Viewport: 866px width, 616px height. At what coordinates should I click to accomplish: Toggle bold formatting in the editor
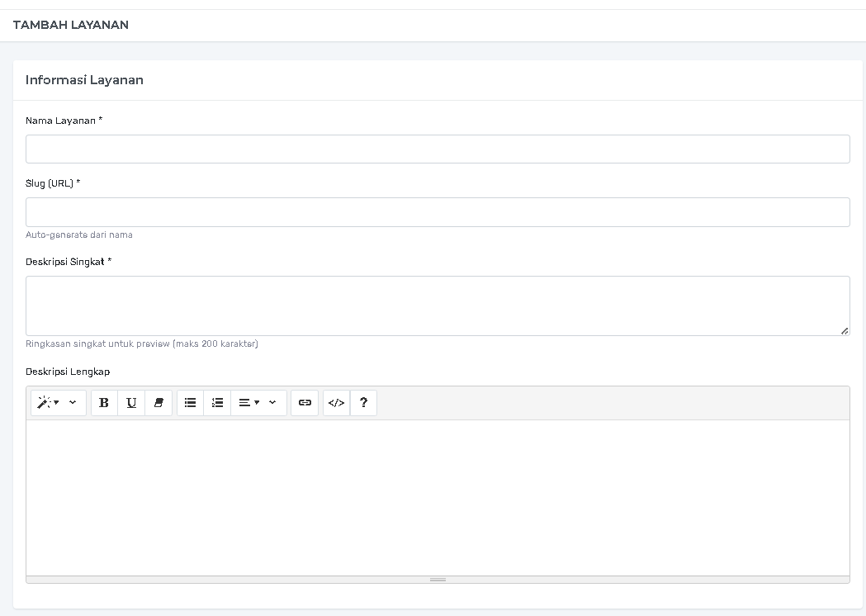pos(104,403)
